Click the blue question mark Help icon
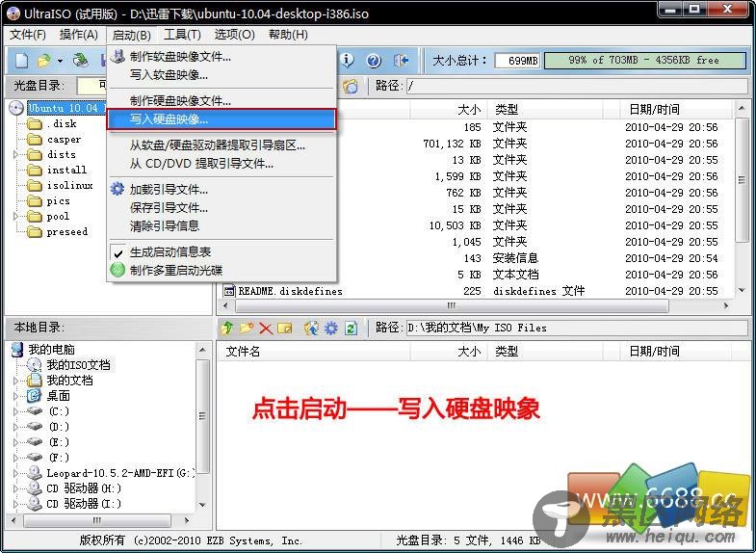756x553 pixels. tap(374, 61)
